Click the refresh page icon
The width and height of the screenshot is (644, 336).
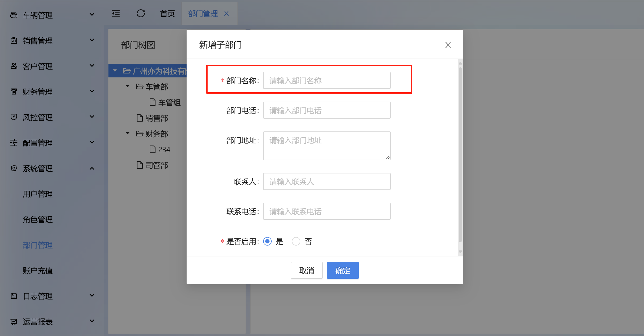click(x=141, y=14)
